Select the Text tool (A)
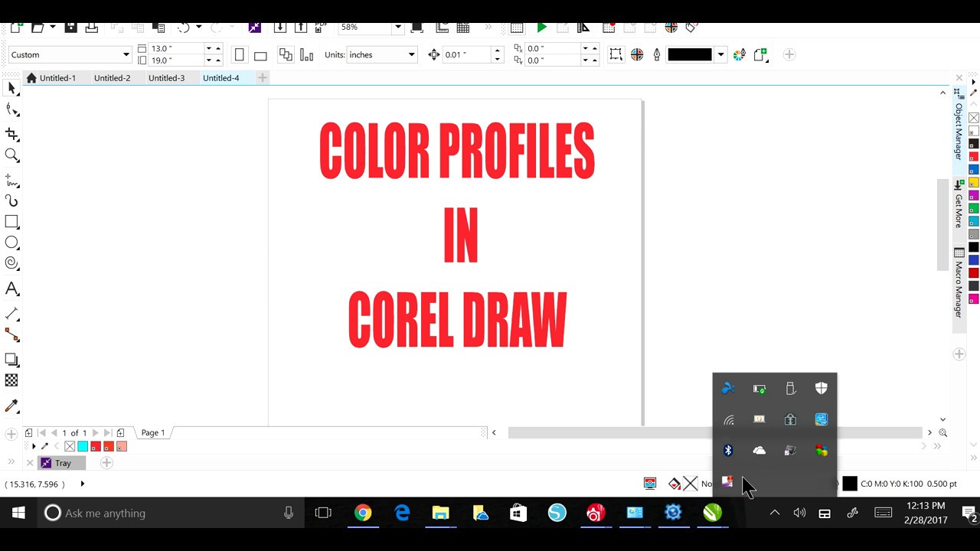The height and width of the screenshot is (551, 980). coord(11,289)
